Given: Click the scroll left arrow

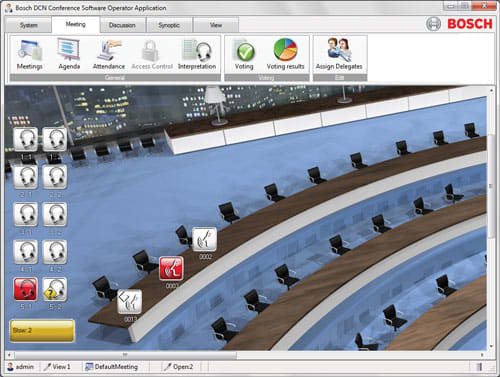Looking at the screenshot, I should (x=9, y=355).
